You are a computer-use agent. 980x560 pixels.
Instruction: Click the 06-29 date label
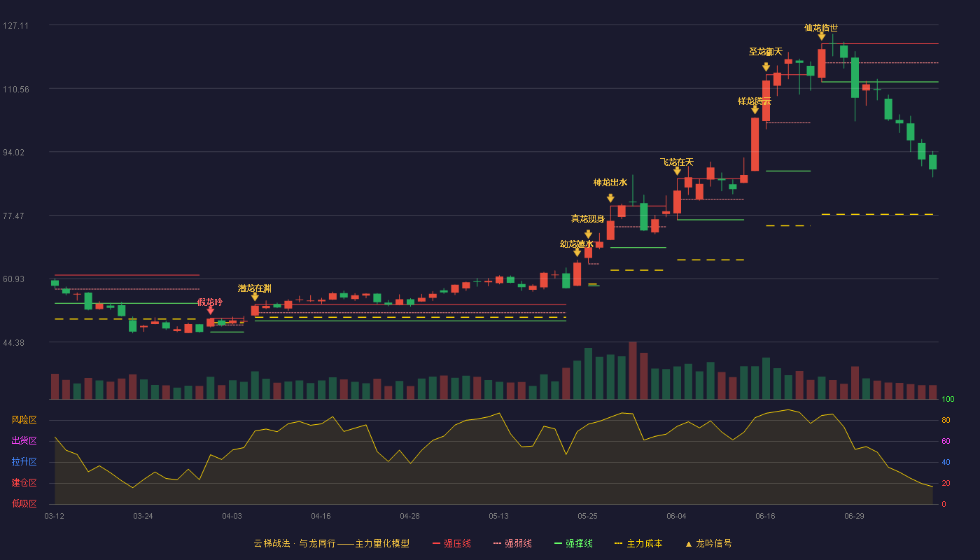coord(854,516)
